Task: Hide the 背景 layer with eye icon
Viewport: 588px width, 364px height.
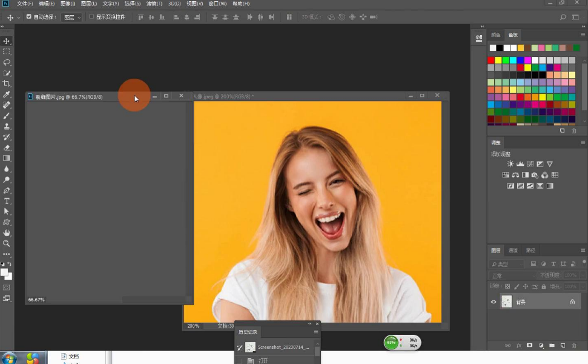Action: [x=494, y=302]
